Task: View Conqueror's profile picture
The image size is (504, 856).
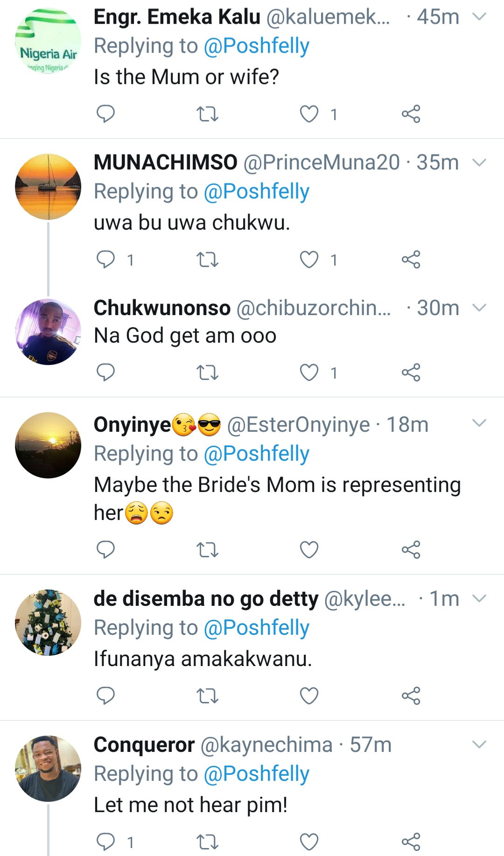Action: click(48, 769)
